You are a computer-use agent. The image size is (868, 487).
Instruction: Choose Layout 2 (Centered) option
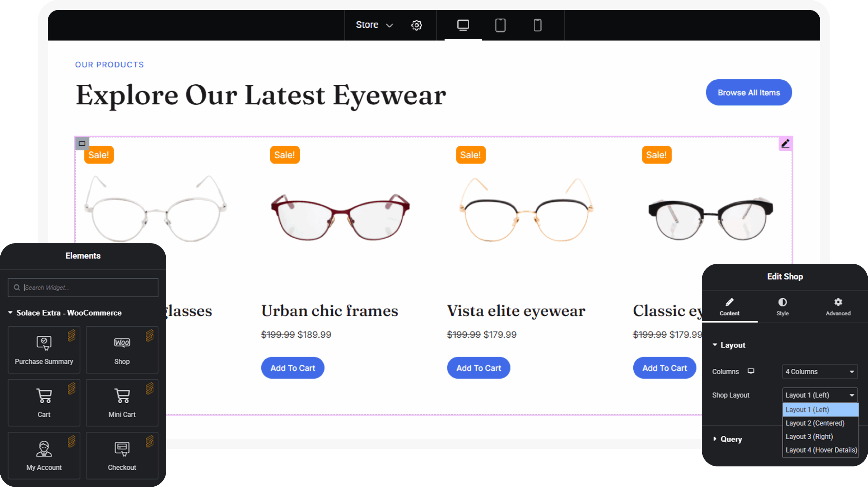pyautogui.click(x=815, y=423)
